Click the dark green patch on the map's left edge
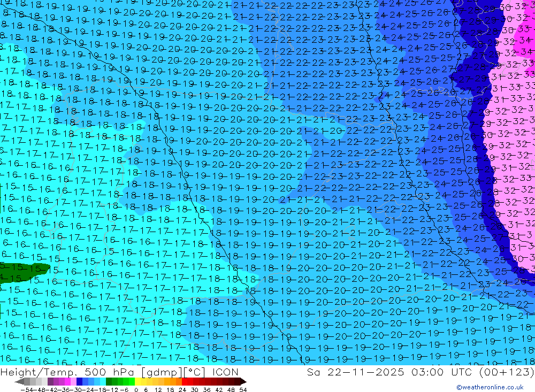Screen dimensions: 535x392 click(25, 273)
